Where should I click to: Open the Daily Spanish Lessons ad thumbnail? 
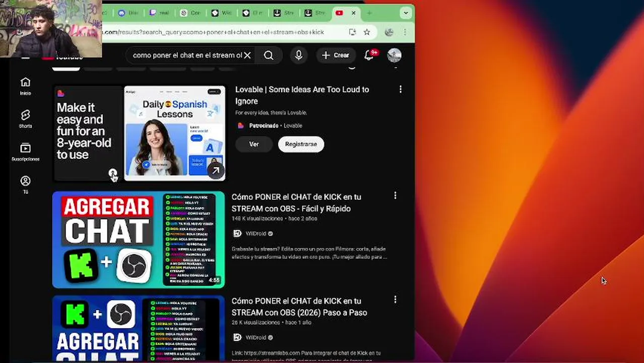[x=174, y=133]
